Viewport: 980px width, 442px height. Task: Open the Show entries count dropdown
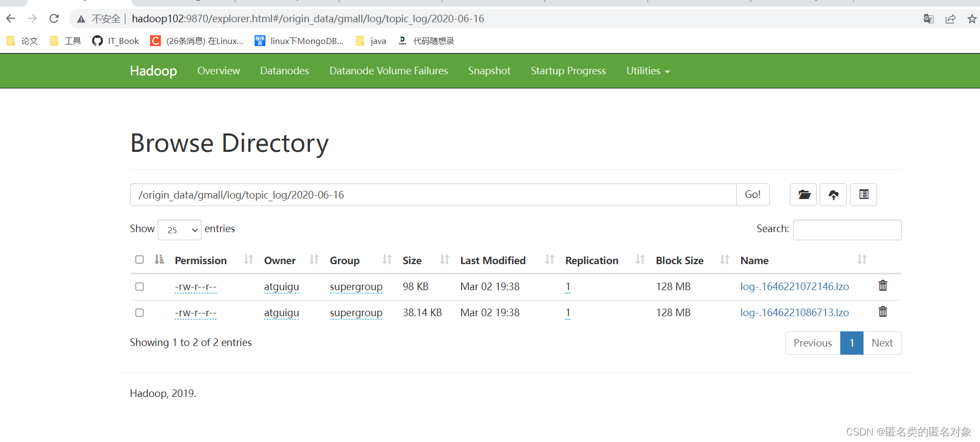179,230
